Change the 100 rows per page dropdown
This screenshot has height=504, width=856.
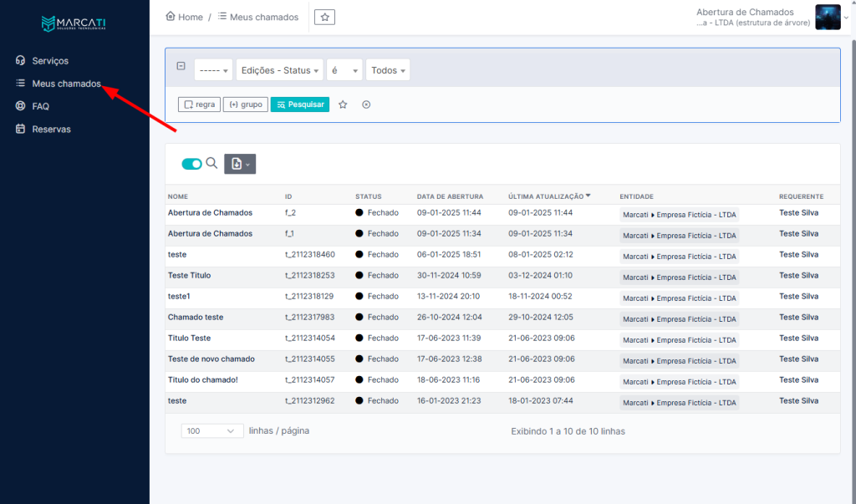(x=212, y=431)
